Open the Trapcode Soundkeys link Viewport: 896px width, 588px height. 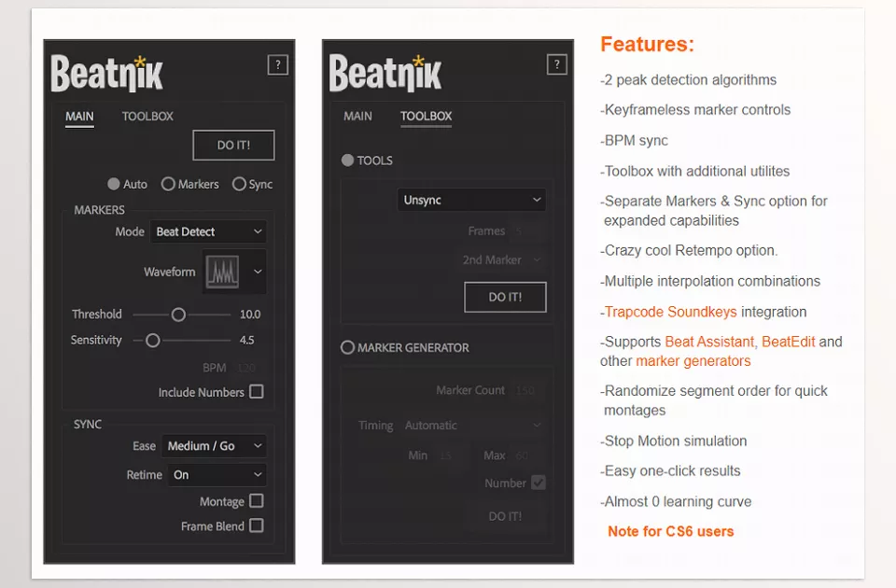670,312
